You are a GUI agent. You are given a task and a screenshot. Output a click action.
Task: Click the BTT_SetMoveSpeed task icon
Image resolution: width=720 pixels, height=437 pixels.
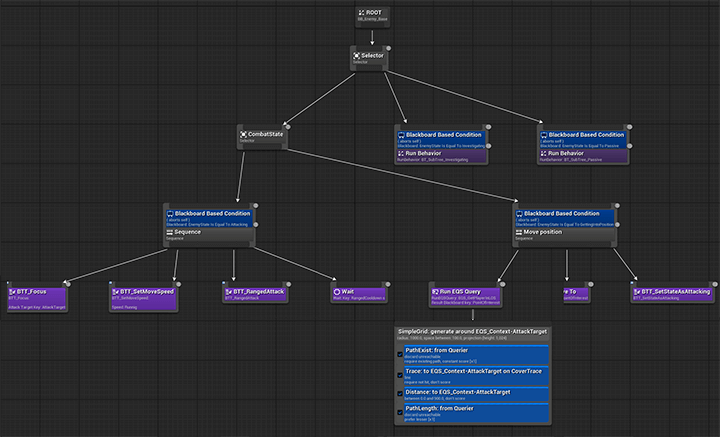116,291
